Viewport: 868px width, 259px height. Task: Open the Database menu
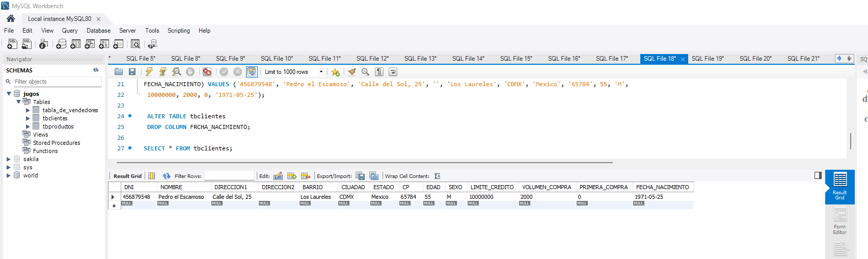click(98, 31)
